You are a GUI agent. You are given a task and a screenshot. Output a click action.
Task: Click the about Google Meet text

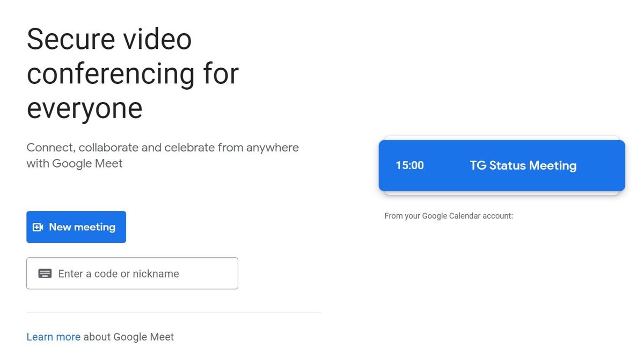127,337
